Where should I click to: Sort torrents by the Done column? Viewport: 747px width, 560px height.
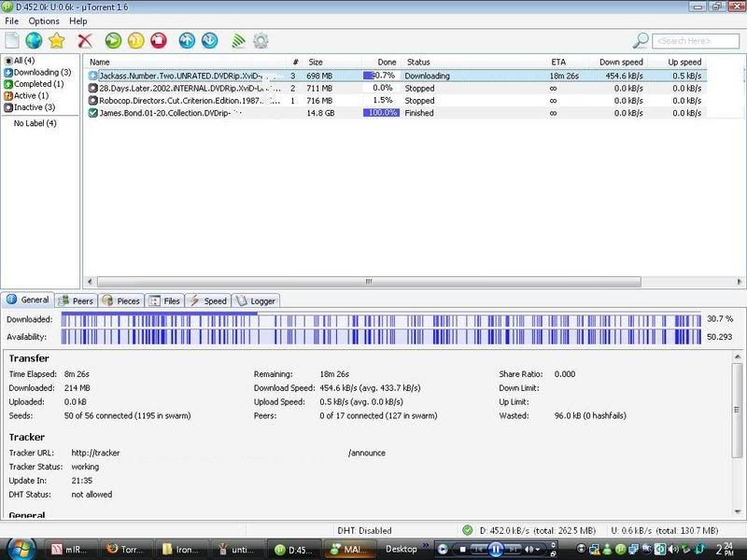click(x=387, y=62)
